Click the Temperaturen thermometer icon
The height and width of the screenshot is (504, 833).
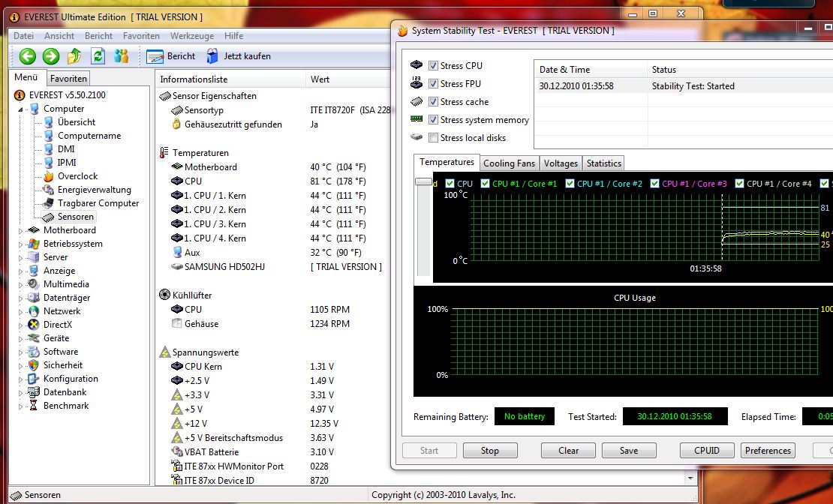coord(164,153)
